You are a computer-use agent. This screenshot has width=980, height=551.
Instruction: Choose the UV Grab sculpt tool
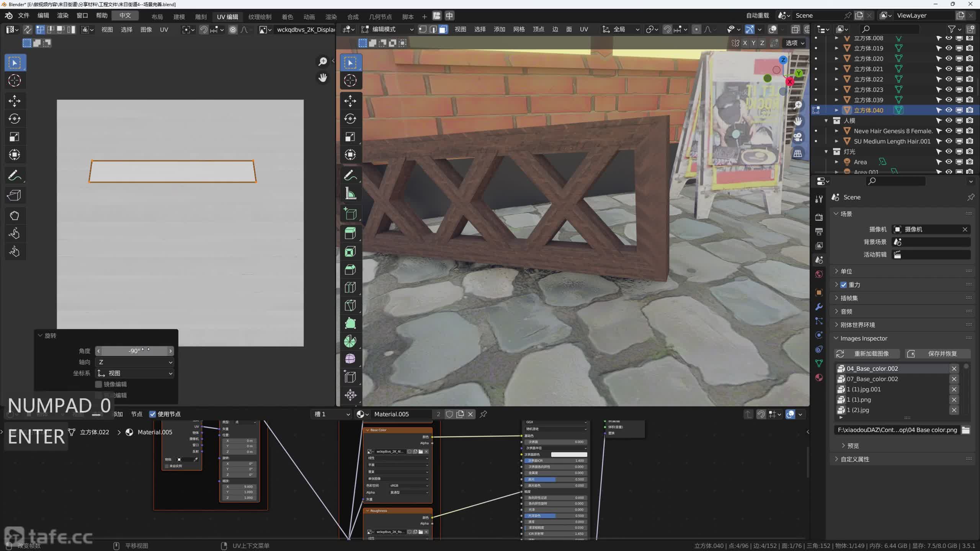click(15, 215)
